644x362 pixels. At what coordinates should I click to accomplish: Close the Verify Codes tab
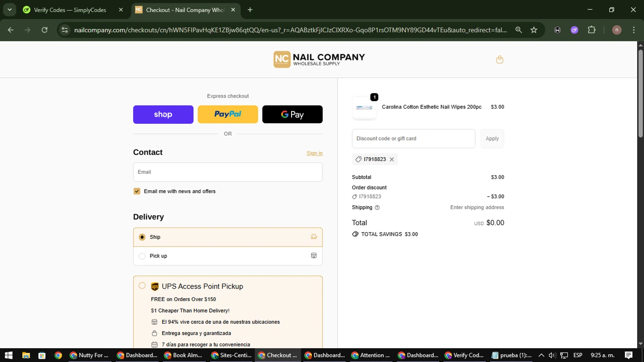(x=121, y=10)
